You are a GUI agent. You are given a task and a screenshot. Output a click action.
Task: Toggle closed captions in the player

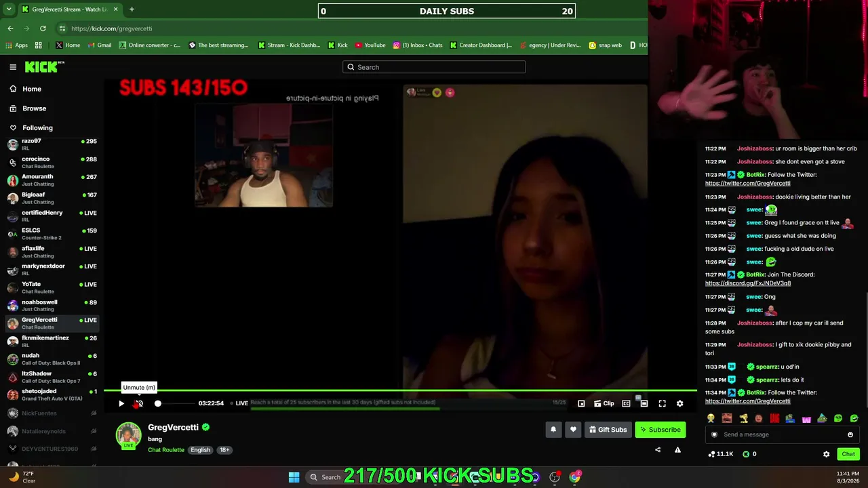point(626,403)
